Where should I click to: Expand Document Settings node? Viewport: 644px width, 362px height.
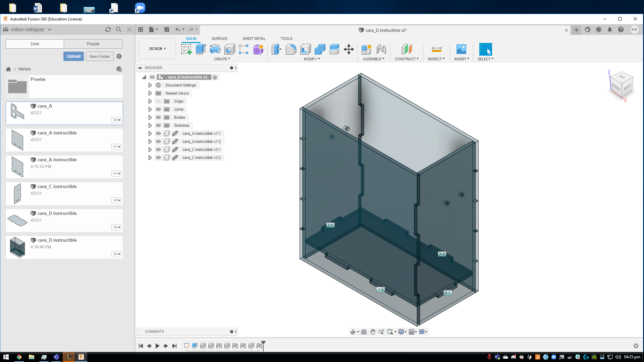[150, 85]
